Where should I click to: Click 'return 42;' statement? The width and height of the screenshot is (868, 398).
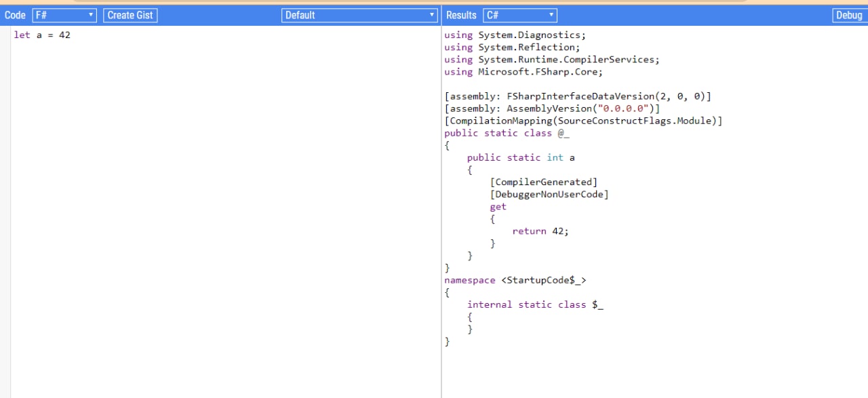coord(540,231)
